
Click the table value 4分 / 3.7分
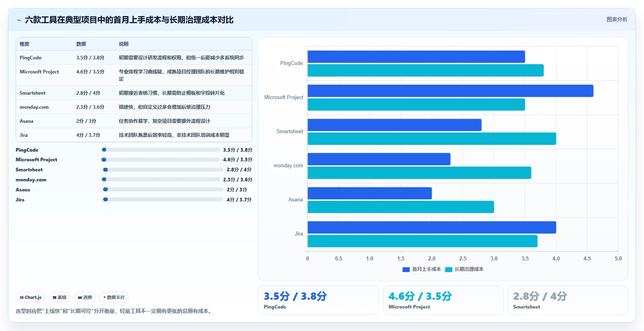pos(88,135)
